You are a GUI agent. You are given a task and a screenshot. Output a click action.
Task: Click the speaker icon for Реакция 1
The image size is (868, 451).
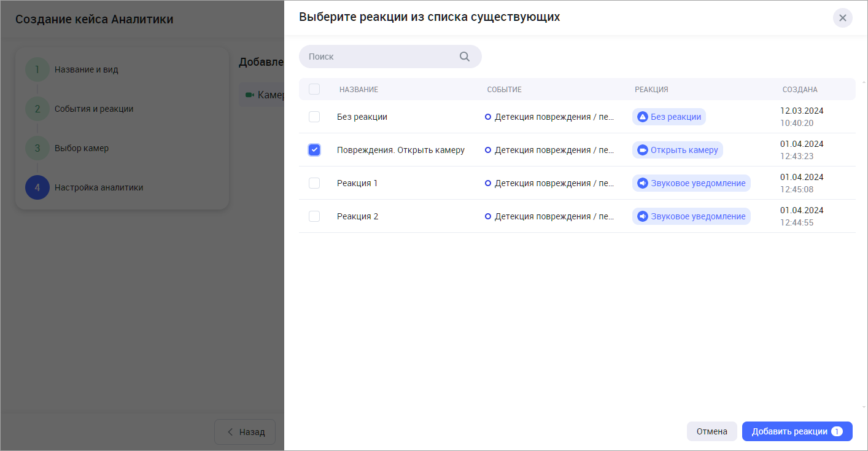(642, 183)
